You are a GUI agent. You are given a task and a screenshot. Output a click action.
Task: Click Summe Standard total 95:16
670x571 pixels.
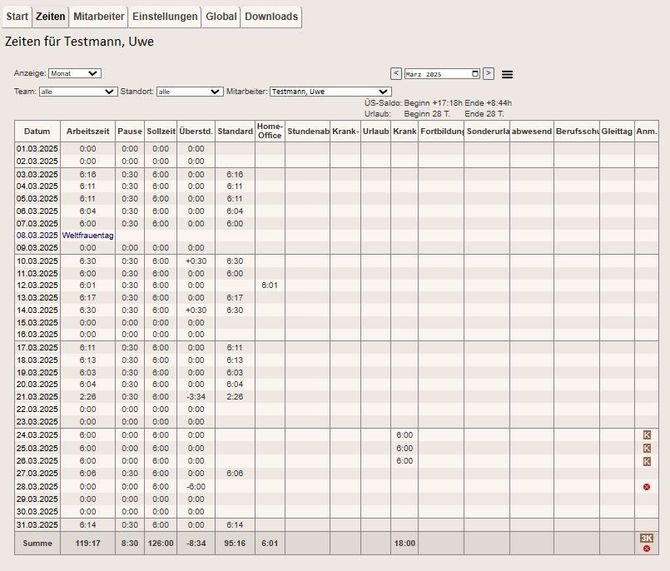(x=235, y=543)
